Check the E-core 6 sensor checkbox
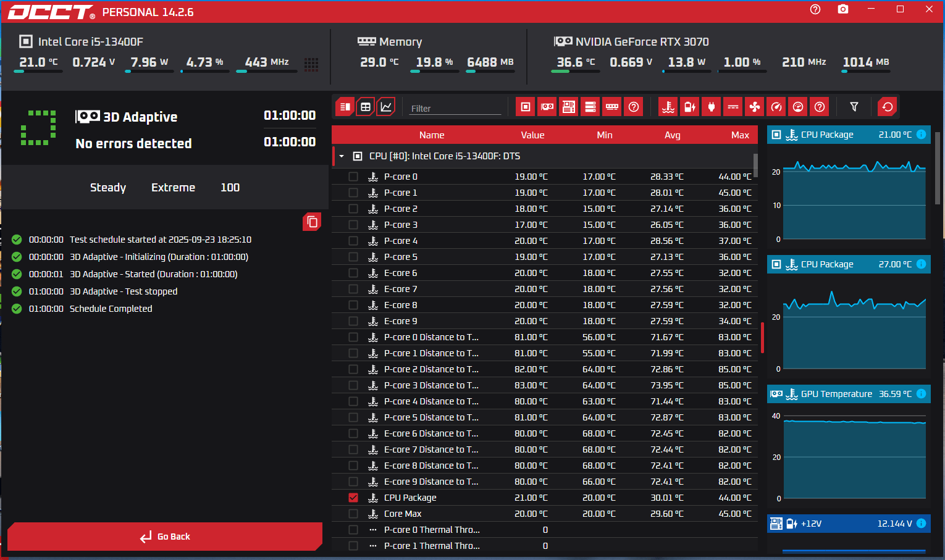The width and height of the screenshot is (945, 560). 353,273
